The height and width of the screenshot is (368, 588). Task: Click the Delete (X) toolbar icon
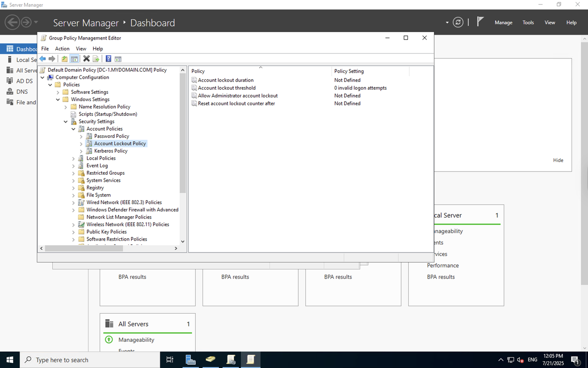point(86,58)
